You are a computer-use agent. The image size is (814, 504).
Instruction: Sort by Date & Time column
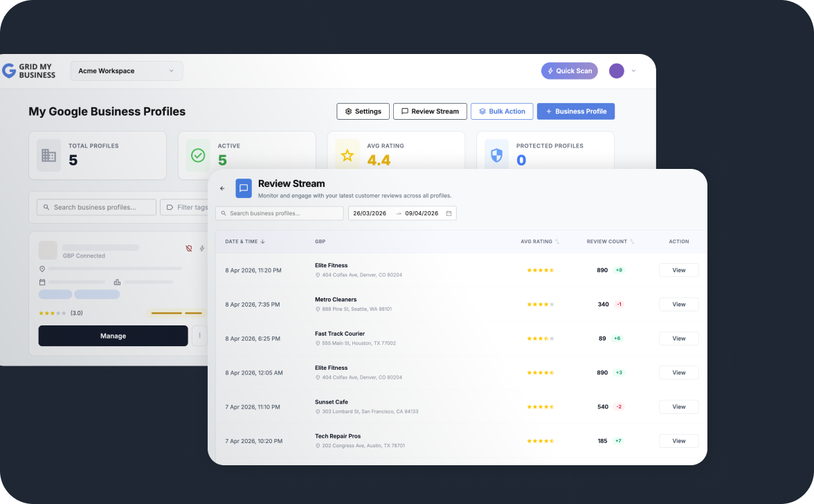pyautogui.click(x=245, y=242)
